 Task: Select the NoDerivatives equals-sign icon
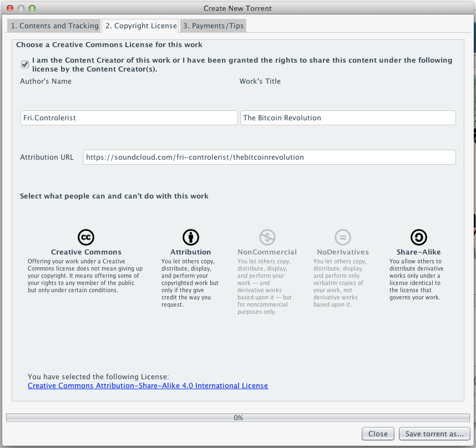coord(342,237)
